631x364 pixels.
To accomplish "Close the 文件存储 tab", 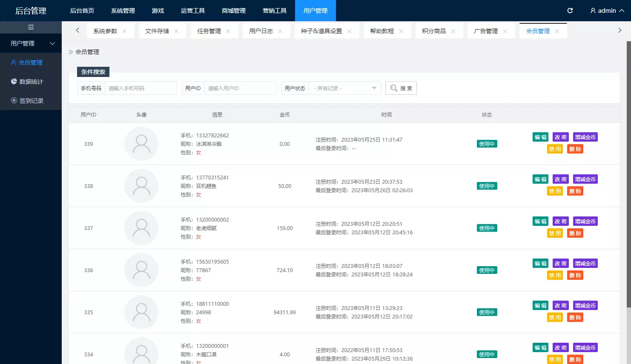I will click(x=176, y=31).
